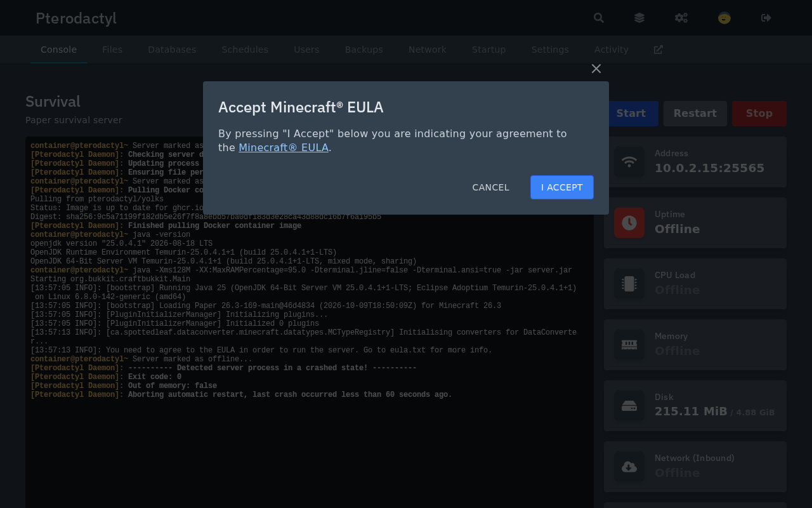Switch to the Console tab
Image resolution: width=812 pixels, height=508 pixels.
coord(58,50)
